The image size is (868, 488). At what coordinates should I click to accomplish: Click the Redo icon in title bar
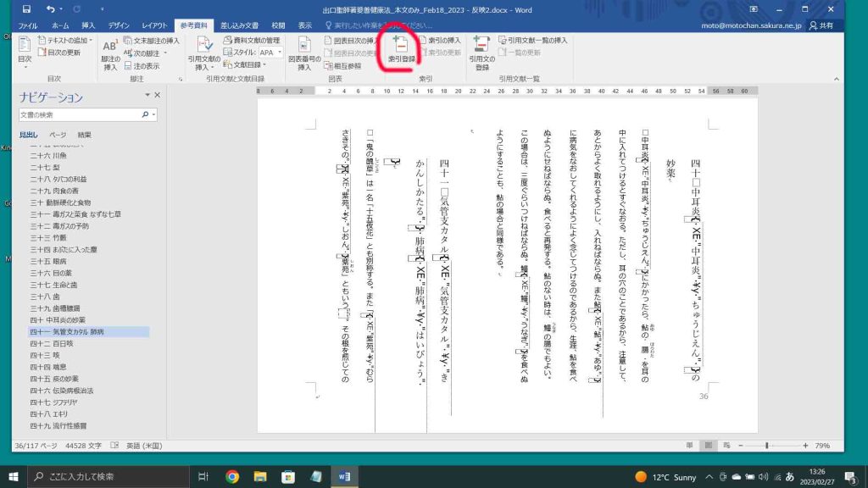[77, 9]
